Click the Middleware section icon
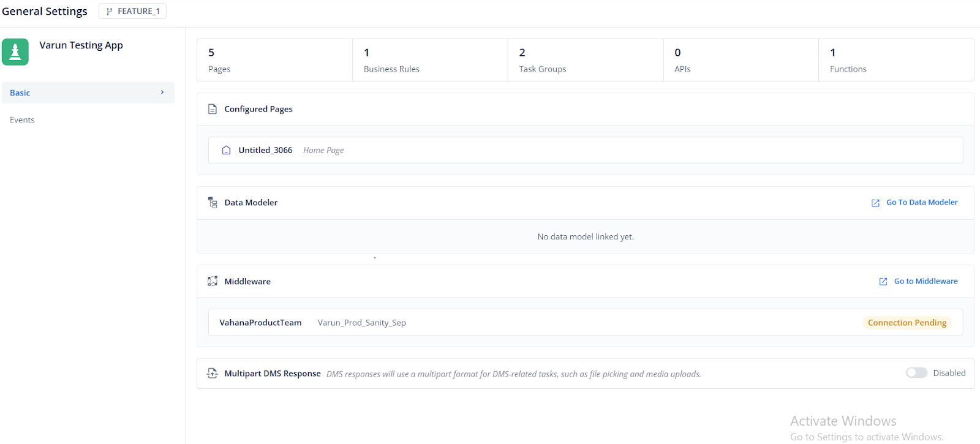Image resolution: width=980 pixels, height=444 pixels. [213, 281]
